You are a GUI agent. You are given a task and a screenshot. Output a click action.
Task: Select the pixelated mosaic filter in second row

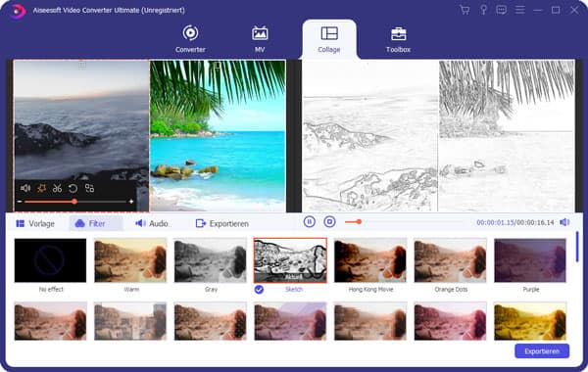[130, 321]
